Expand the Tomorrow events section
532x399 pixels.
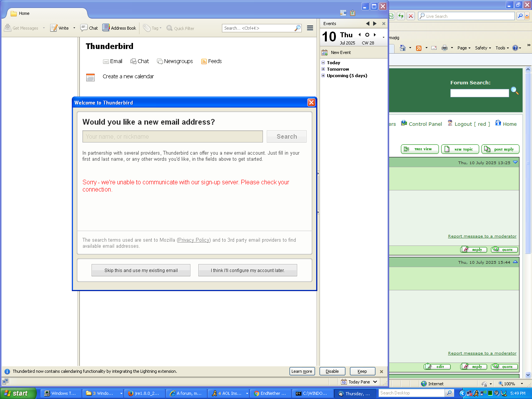click(323, 69)
